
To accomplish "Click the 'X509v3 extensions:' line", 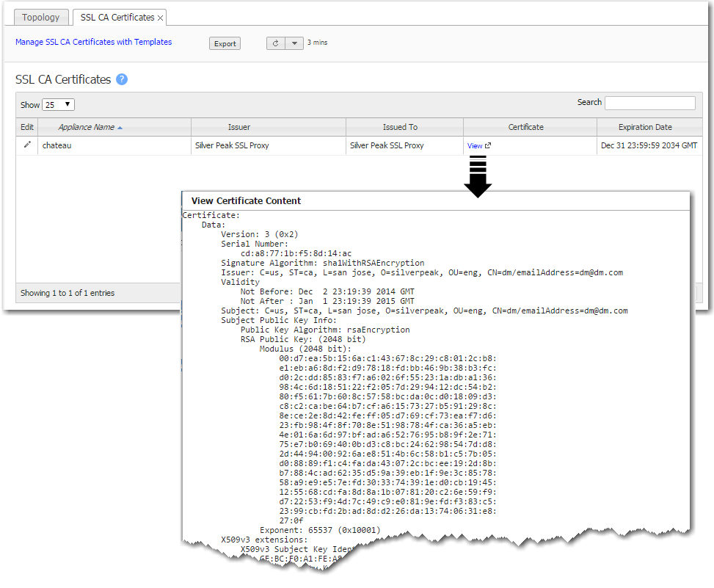I will tap(265, 540).
